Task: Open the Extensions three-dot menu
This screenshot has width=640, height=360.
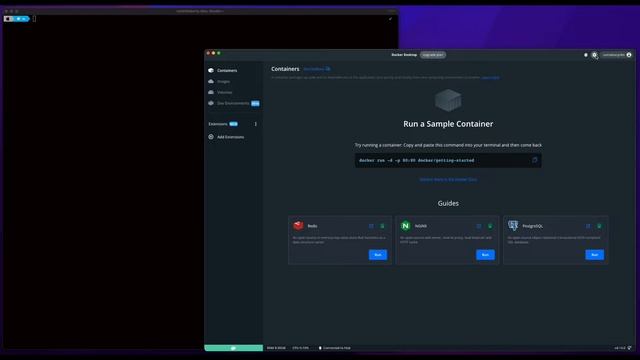Action: click(256, 124)
